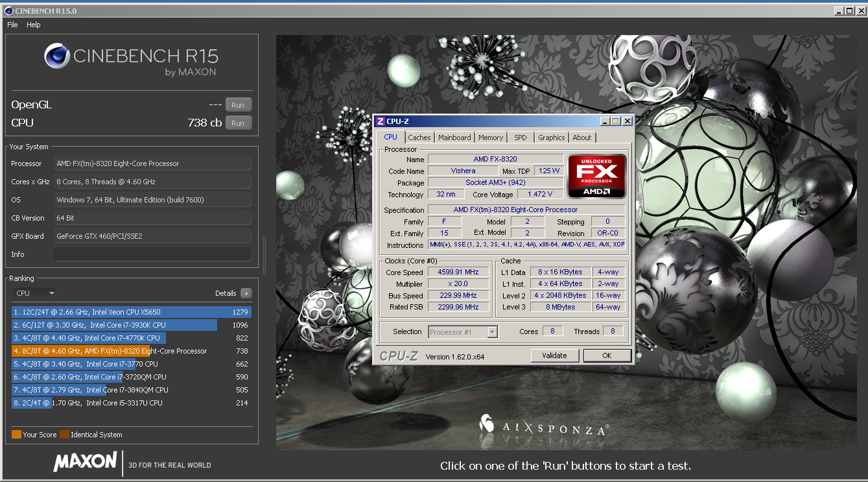Switch to the Graphics tab in CPU-Z
This screenshot has width=868, height=482.
[x=551, y=137]
